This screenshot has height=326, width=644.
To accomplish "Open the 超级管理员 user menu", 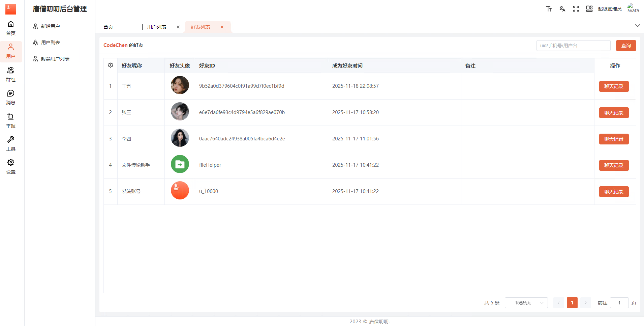I will click(x=610, y=9).
